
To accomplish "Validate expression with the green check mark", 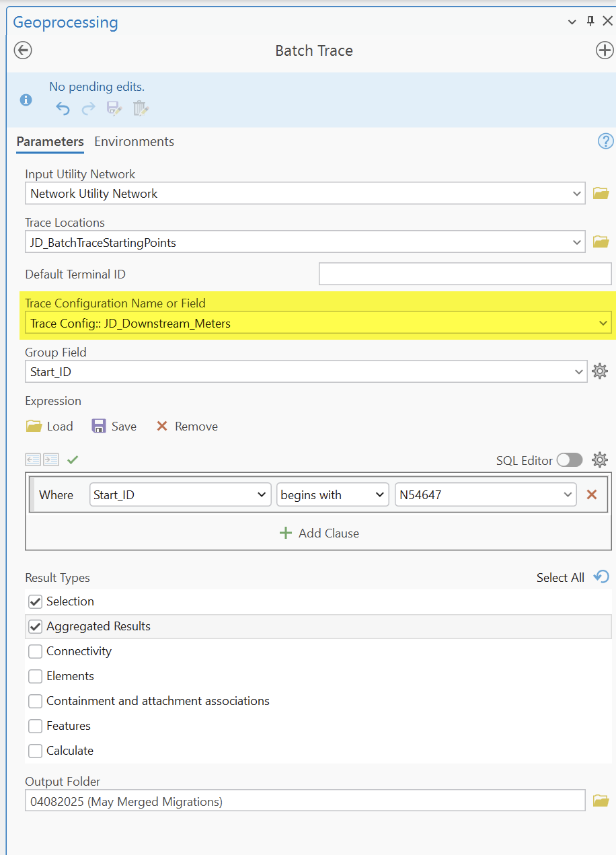I will pyautogui.click(x=72, y=459).
